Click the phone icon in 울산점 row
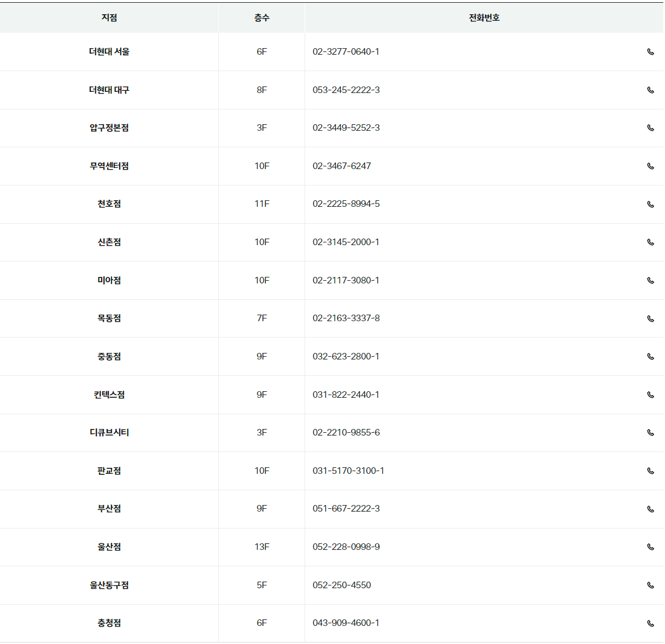The height and width of the screenshot is (644, 665). click(650, 547)
